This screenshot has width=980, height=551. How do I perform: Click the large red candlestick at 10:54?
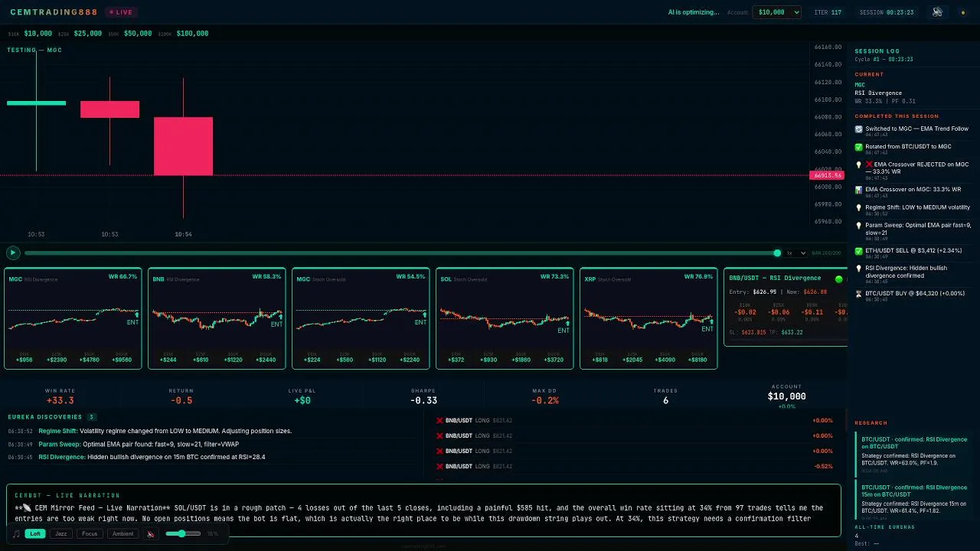click(183, 146)
